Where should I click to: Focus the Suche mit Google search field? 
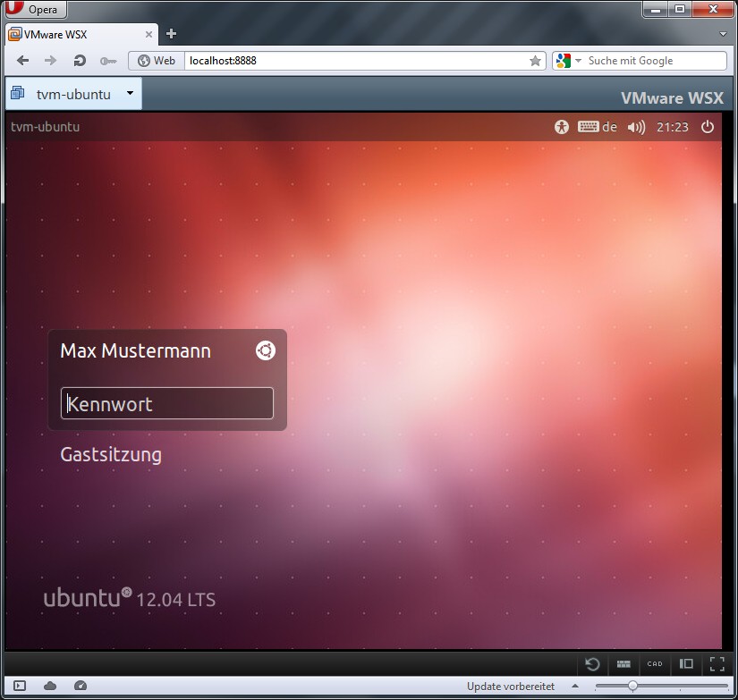click(656, 61)
